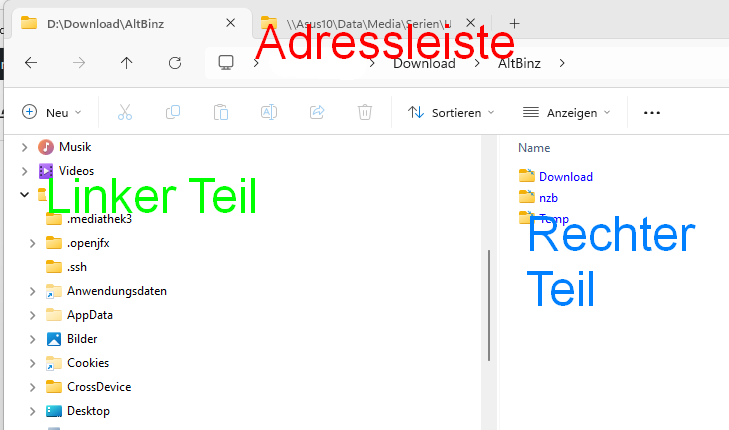Click the Rename icon in toolbar
Image resolution: width=729 pixels, height=430 pixels.
click(269, 112)
